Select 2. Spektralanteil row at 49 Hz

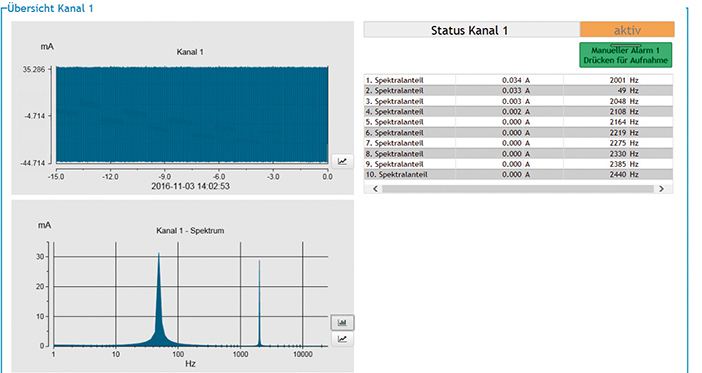(518, 90)
